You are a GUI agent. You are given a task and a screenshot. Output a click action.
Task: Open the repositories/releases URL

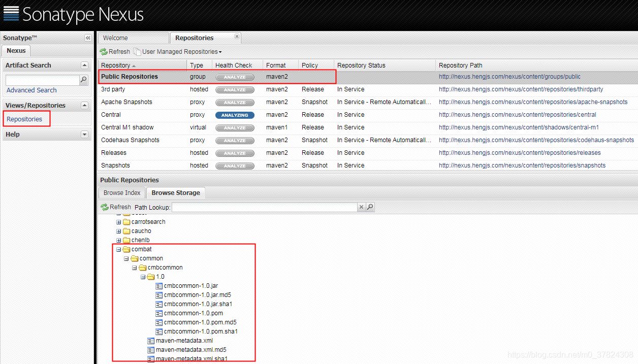[x=520, y=153]
